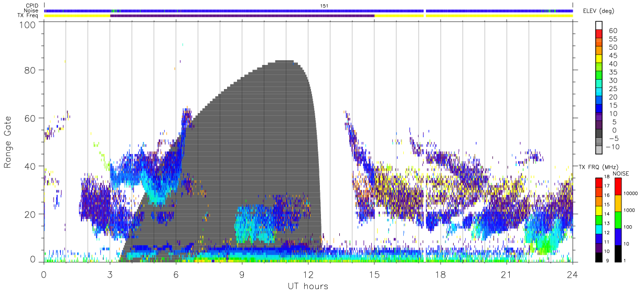Click the 24 tick on the UT hours axis
The image size is (644, 297).
pos(573,274)
